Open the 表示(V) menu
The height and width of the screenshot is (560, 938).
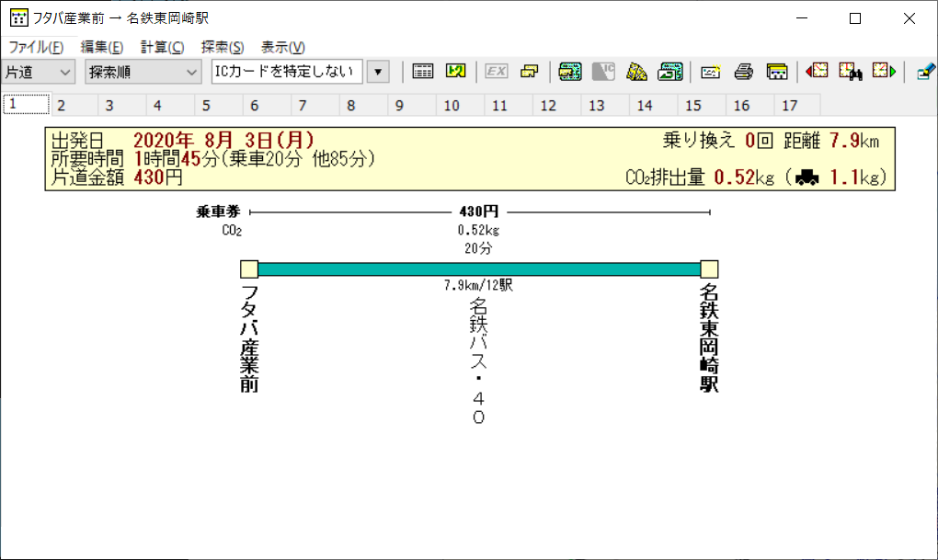point(283,47)
